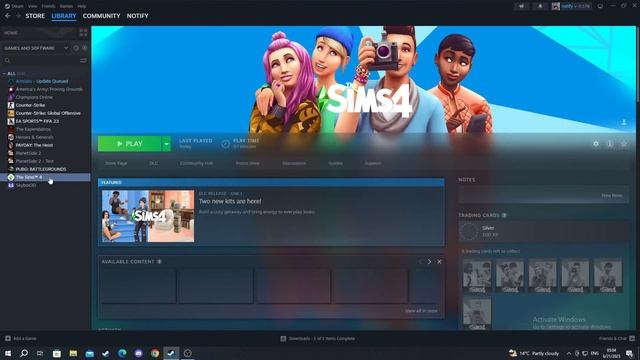Open the Silver badge progress icon

(469, 231)
